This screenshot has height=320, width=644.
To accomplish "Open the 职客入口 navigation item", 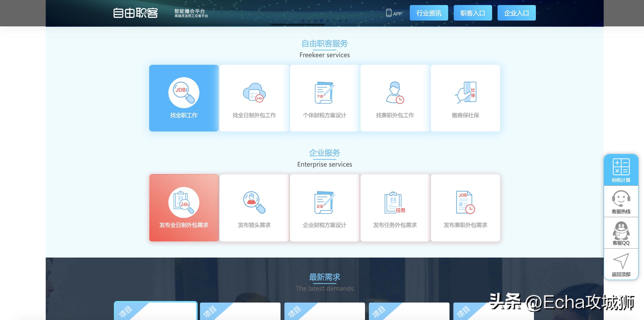I will (x=473, y=13).
